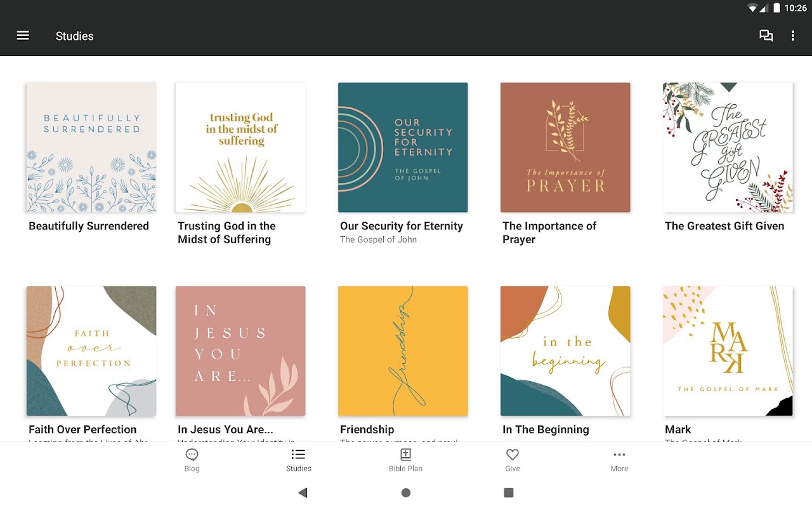Tap the Android recent apps button

click(x=508, y=492)
